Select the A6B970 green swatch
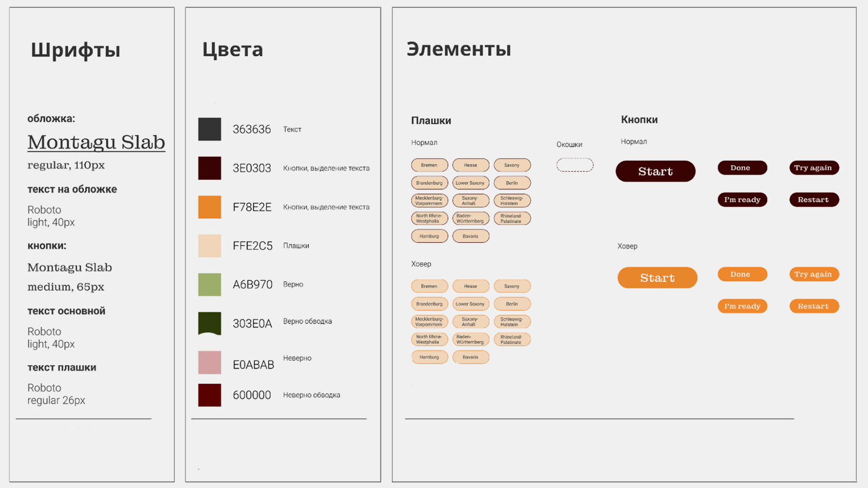Image resolution: width=868 pixels, height=488 pixels. (210, 285)
